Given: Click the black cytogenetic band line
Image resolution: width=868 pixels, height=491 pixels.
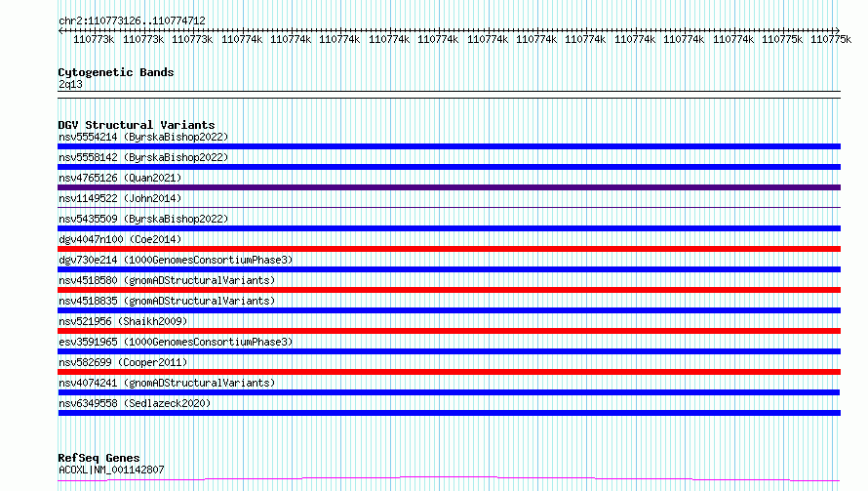Looking at the screenshot, I should 449,95.
